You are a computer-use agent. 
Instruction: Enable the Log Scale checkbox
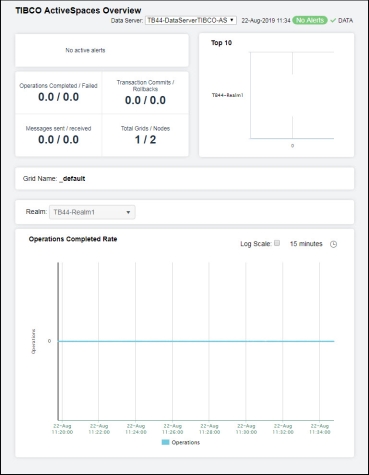coord(277,243)
